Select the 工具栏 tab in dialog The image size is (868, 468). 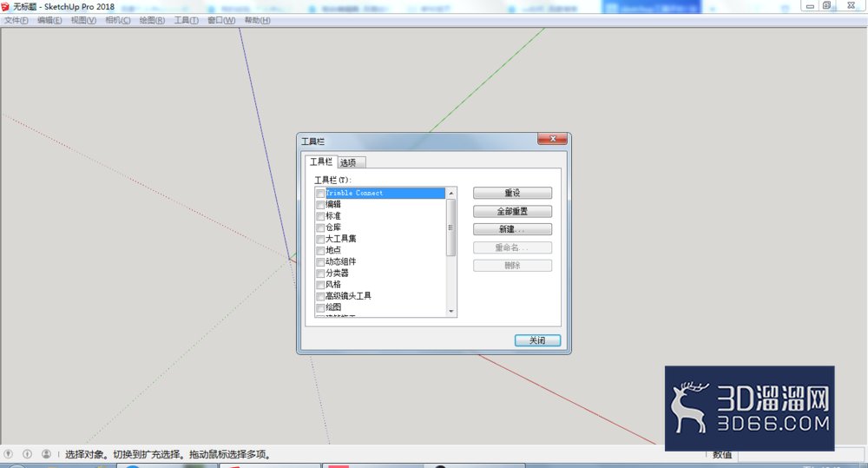(x=321, y=161)
